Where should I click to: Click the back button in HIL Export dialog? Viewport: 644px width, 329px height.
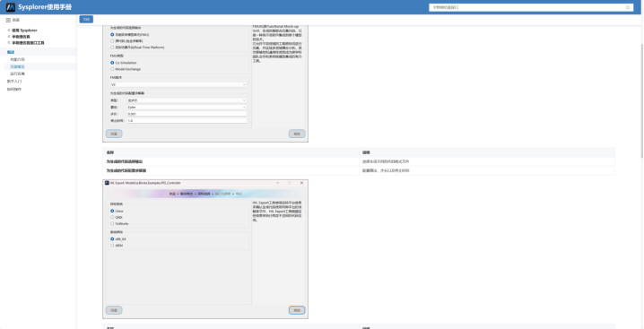114,310
